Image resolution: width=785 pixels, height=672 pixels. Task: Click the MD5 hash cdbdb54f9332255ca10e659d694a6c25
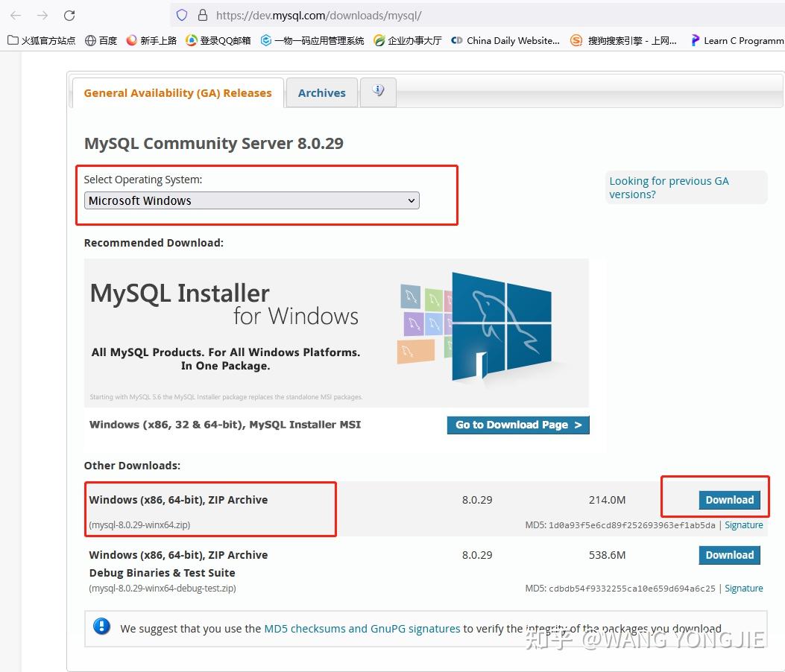632,589
